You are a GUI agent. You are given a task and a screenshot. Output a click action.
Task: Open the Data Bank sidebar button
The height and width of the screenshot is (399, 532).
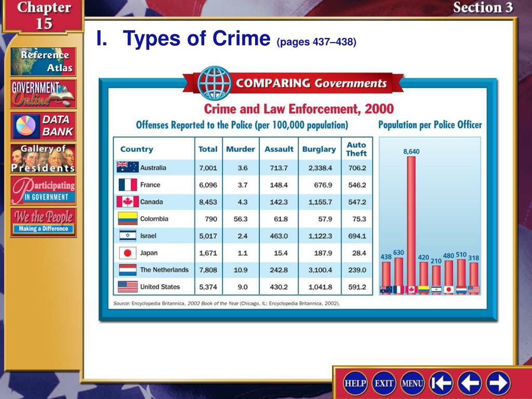[43, 126]
